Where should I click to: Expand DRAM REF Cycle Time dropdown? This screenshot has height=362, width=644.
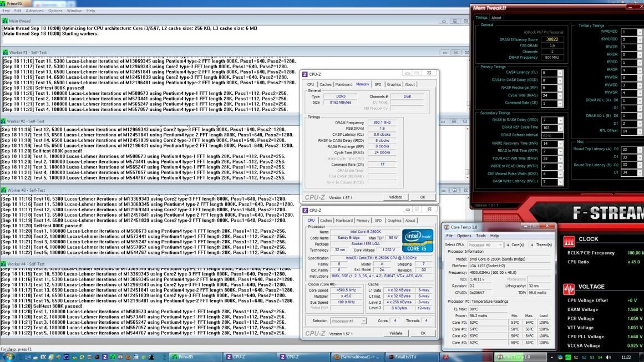(560, 128)
